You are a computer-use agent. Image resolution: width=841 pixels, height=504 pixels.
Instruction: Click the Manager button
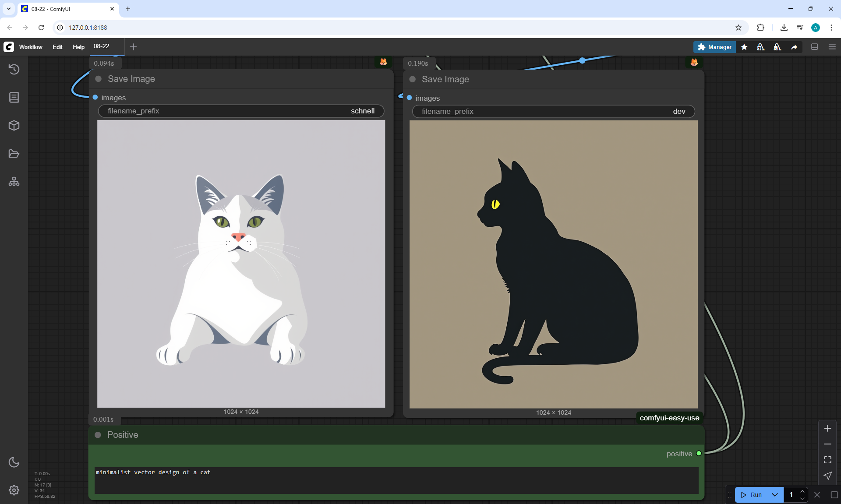click(714, 47)
